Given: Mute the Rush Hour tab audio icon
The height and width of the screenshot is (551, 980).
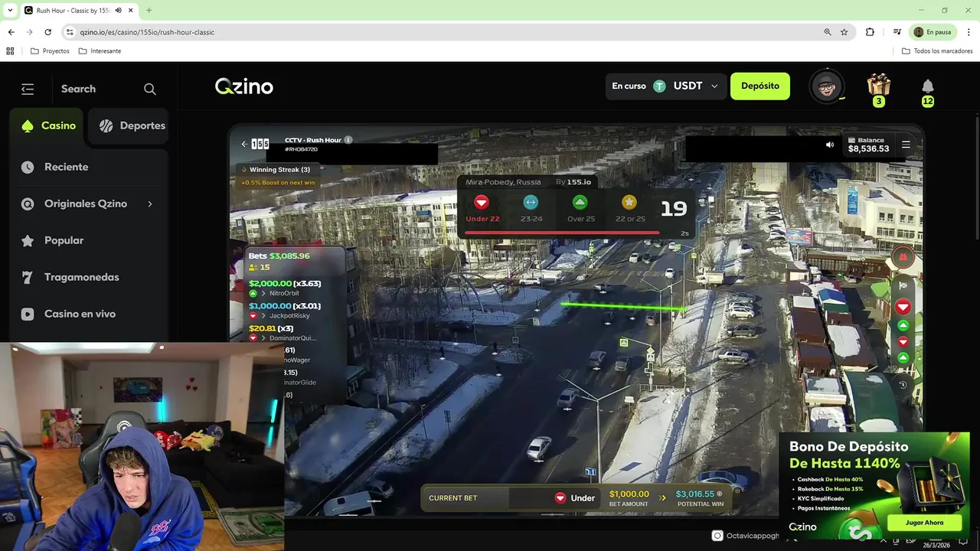Looking at the screenshot, I should tap(118, 11).
